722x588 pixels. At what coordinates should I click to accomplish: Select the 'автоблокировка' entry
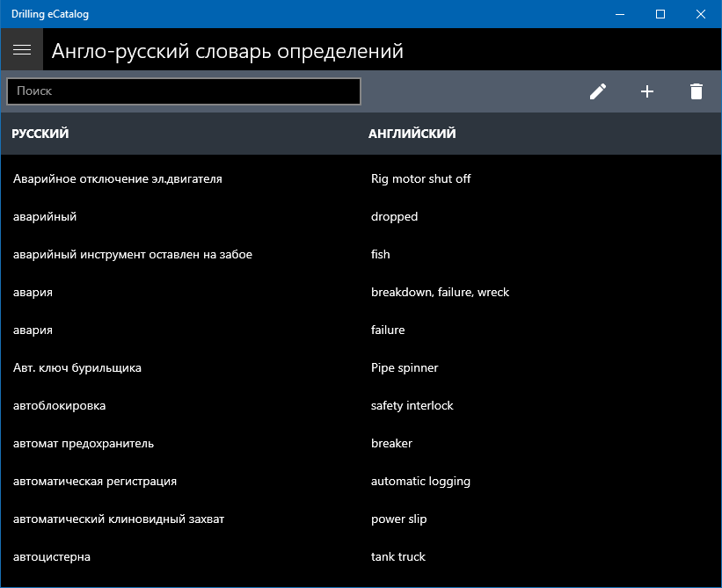pos(60,406)
